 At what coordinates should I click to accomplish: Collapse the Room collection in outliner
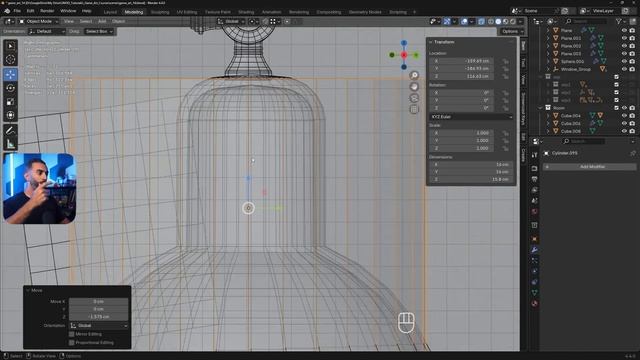point(540,108)
